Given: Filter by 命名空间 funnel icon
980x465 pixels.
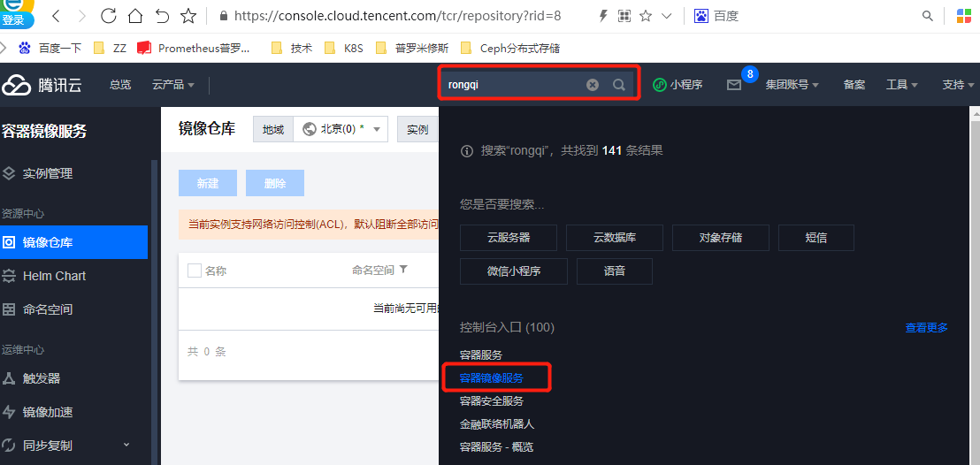Looking at the screenshot, I should 403,270.
